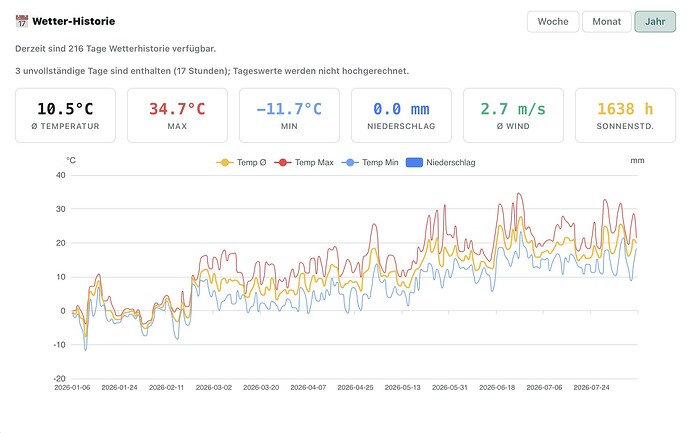Image resolution: width=690 pixels, height=433 pixels.
Task: Click the Ø Wind 2.7 m/s card
Action: click(x=513, y=115)
